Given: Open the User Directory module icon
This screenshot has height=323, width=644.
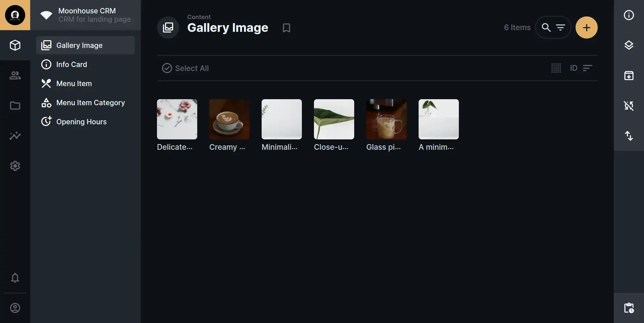Looking at the screenshot, I should pyautogui.click(x=15, y=75).
